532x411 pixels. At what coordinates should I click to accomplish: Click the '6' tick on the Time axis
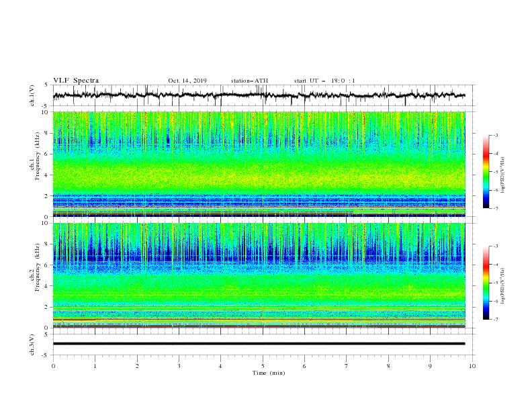coord(304,366)
